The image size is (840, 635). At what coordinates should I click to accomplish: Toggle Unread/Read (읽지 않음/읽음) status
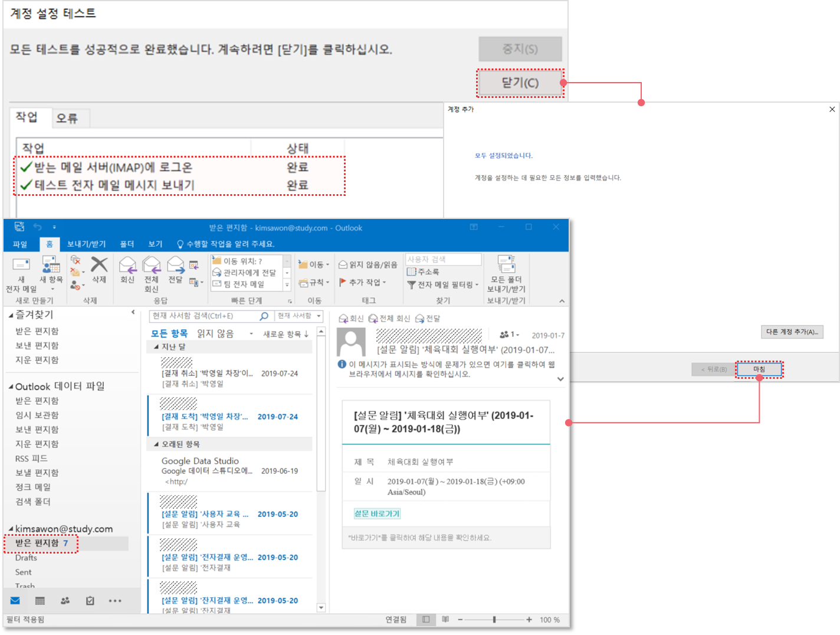click(x=368, y=265)
